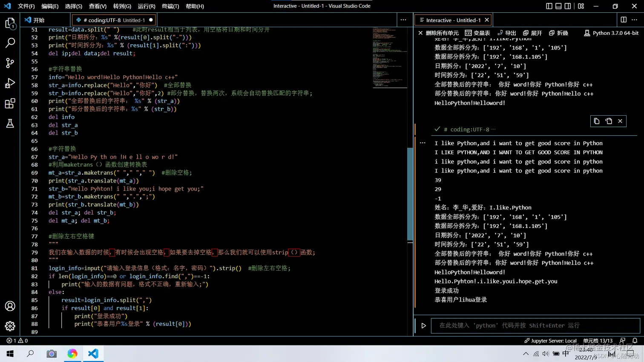644x362 pixels.
Task: Click 单元格 13/13 status item
Action: click(598, 341)
